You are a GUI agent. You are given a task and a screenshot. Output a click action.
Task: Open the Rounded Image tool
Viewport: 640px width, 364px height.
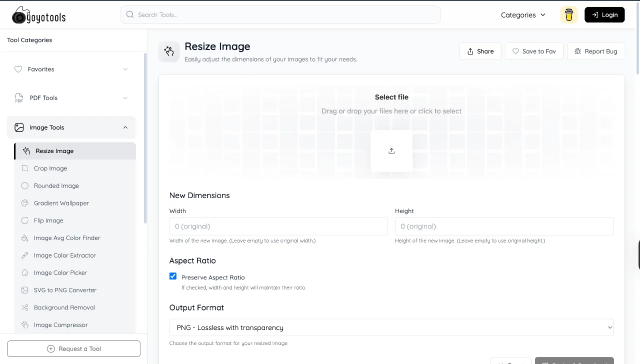pyautogui.click(x=75, y=186)
